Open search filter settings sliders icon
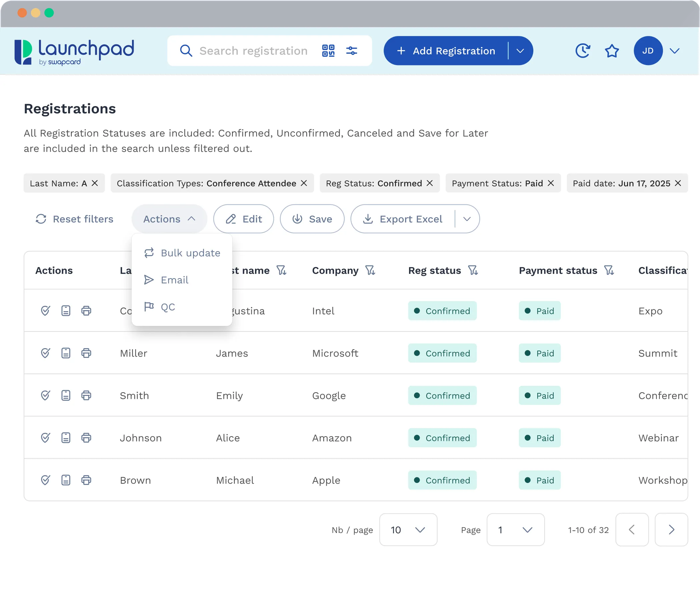The width and height of the screenshot is (700, 601). point(352,51)
